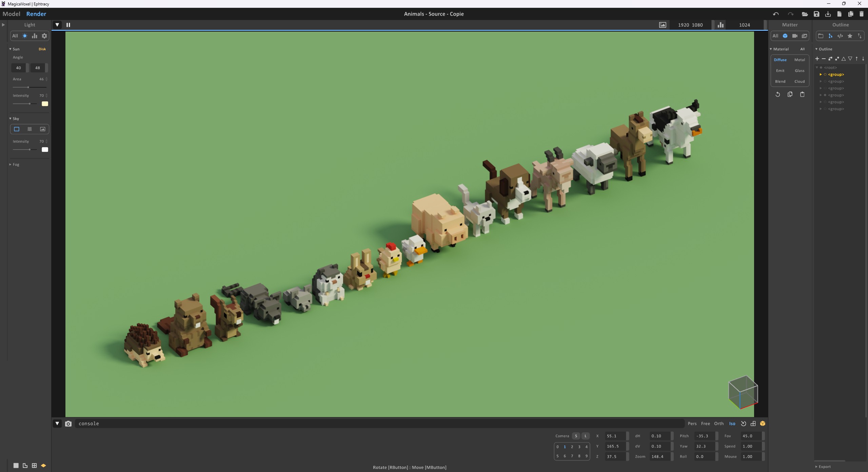Collapse the root node in the Outline tree

click(817, 67)
